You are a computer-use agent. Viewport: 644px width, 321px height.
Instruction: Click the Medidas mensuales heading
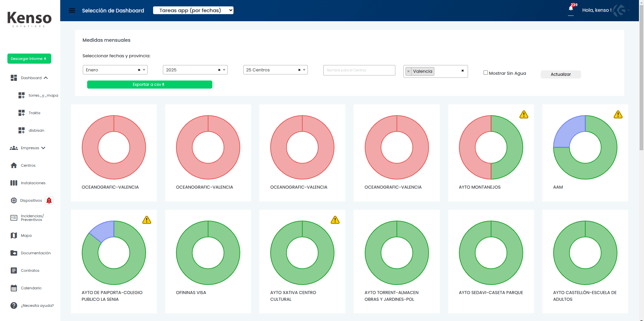click(106, 40)
